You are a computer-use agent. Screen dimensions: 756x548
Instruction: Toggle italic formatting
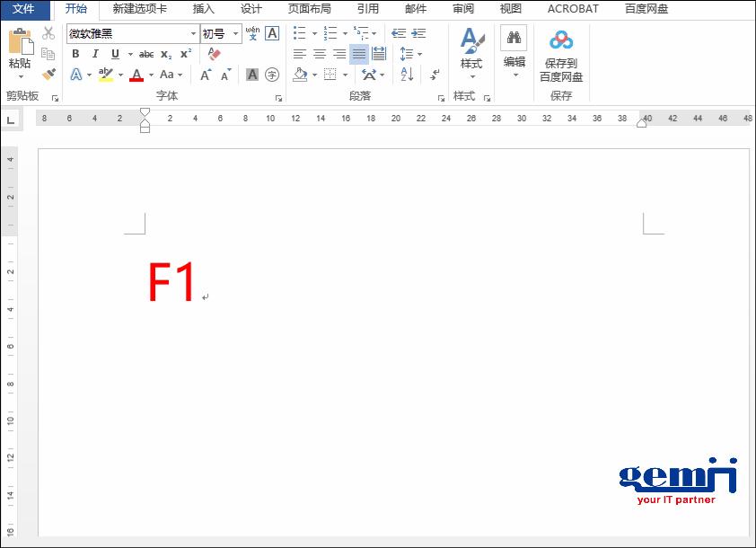[x=95, y=54]
